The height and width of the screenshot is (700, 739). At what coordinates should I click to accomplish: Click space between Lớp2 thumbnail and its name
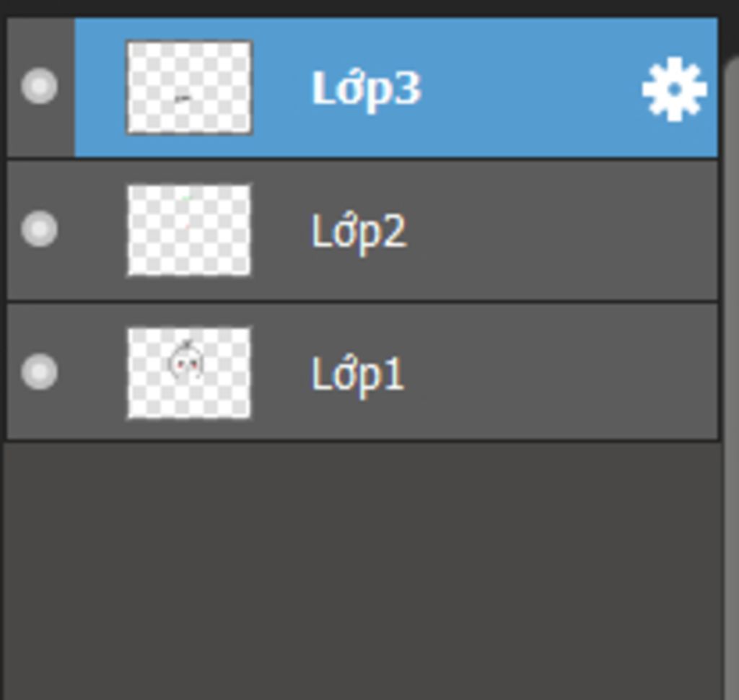click(x=281, y=230)
